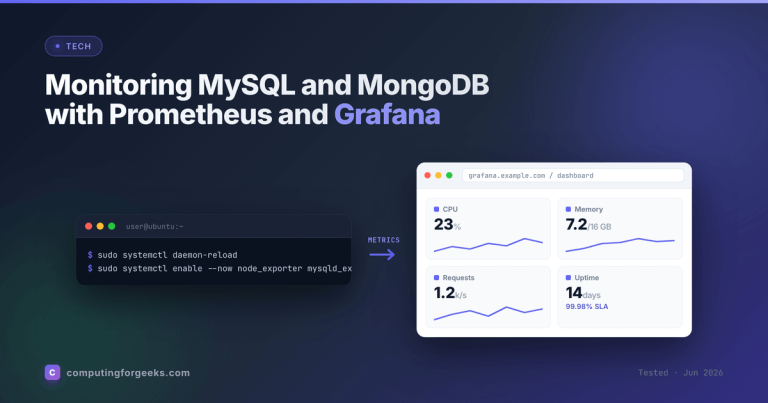The width and height of the screenshot is (768, 403).
Task: Select the systemctl enable --now node_exporter line
Action: [219, 268]
